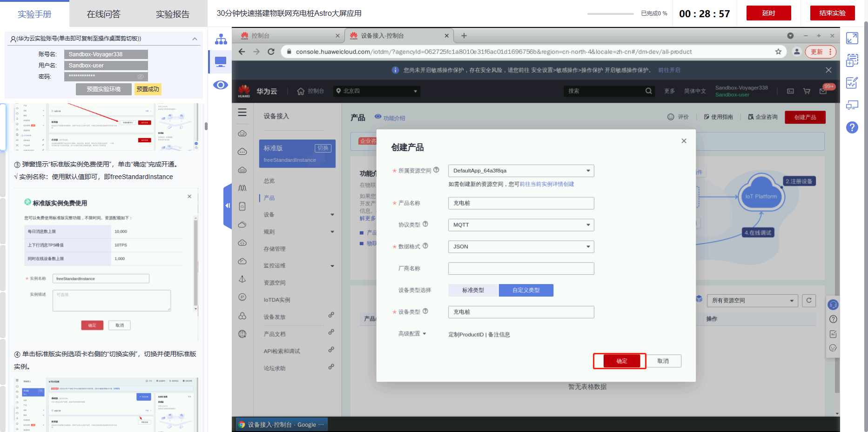This screenshot has height=432, width=868.
Task: Open 存储管理 in the sidebar
Action: tap(275, 249)
